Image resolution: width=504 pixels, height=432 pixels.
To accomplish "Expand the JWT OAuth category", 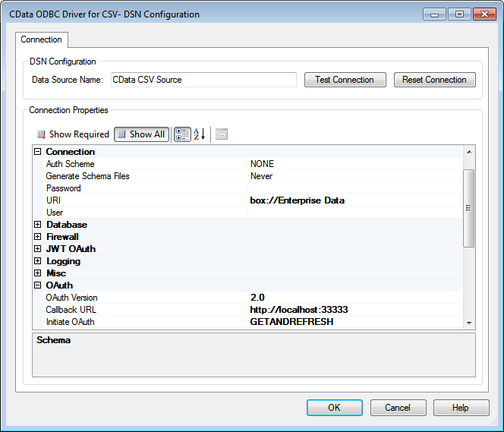I will (38, 249).
